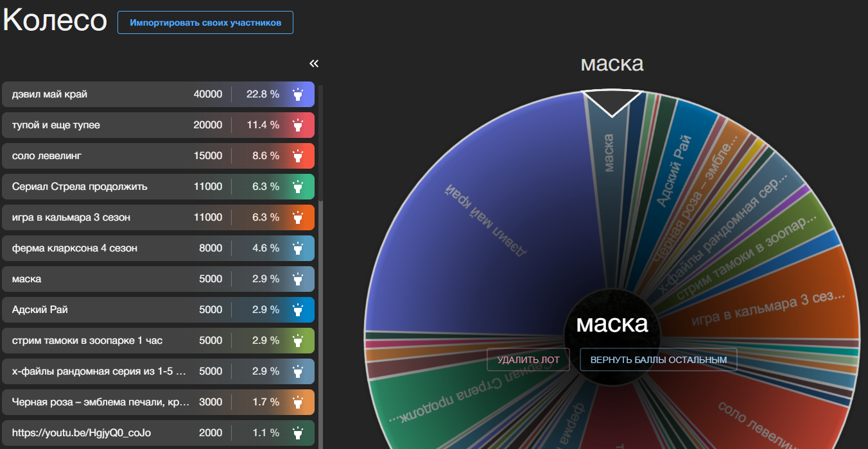This screenshot has width=868, height=449.
Task: Click the 4.6 % chance value
Action: 266,248
